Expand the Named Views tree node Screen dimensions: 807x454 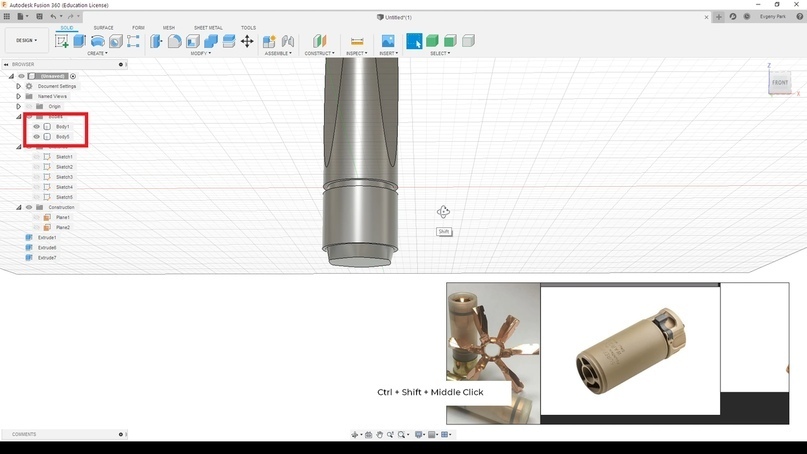(x=18, y=96)
